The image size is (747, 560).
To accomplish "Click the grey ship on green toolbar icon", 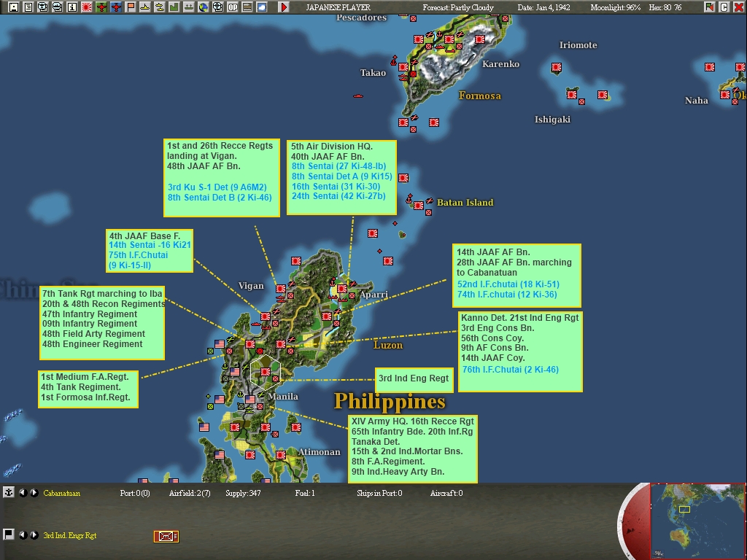I will 189,7.
